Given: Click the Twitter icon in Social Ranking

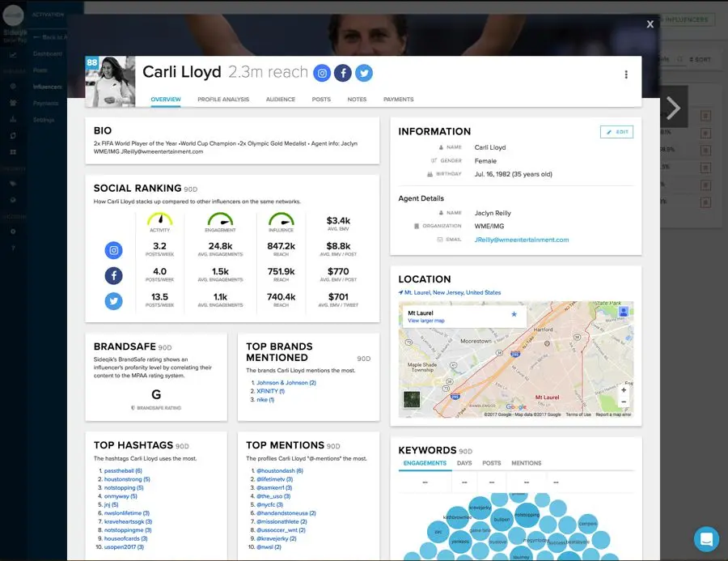Looking at the screenshot, I should [114, 300].
